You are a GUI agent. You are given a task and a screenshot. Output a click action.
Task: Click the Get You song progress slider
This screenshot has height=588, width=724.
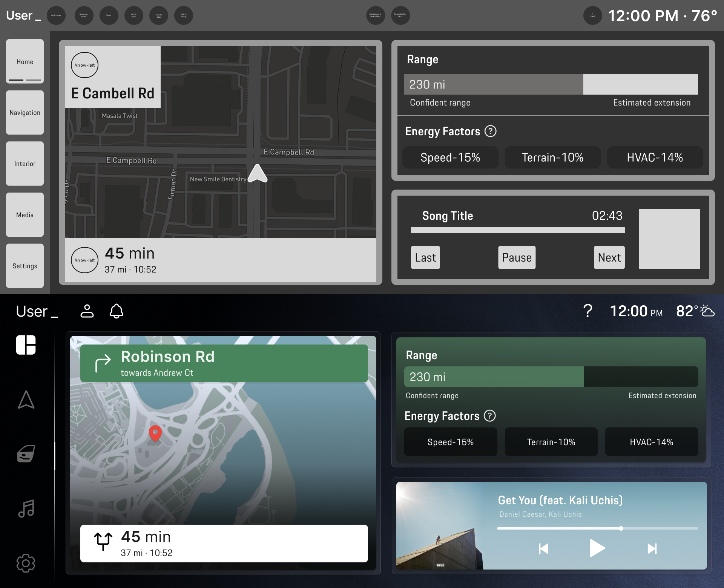[x=597, y=528]
